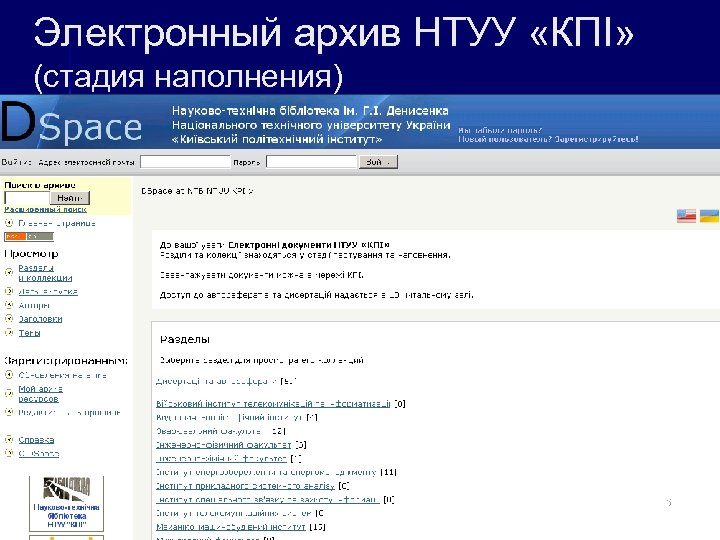This screenshot has height=540, width=720.
Task: Open Видавничо-поліграфічний інститут community
Action: (229, 417)
